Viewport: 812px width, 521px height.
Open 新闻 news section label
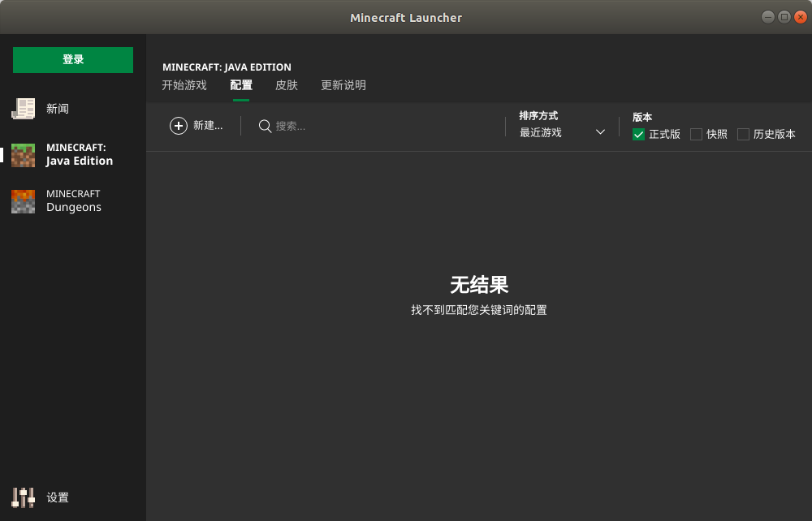[x=58, y=109]
